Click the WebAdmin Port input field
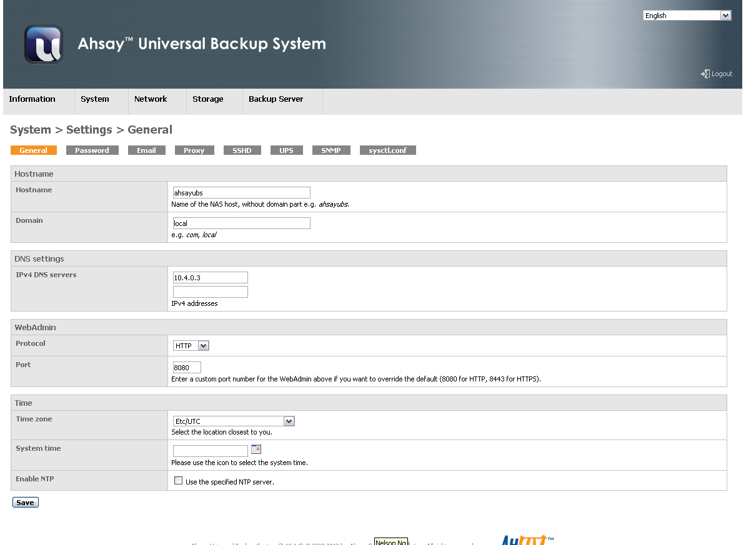Image resolution: width=756 pixels, height=545 pixels. coord(187,368)
